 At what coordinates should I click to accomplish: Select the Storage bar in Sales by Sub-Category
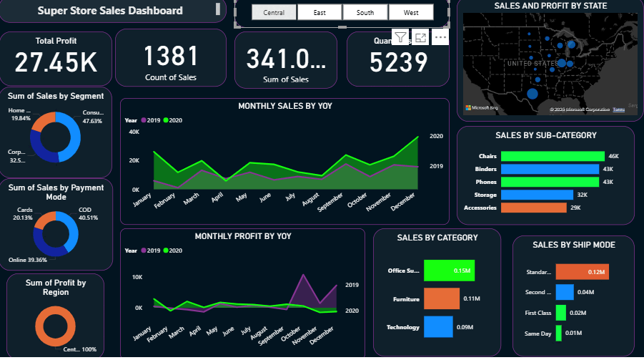coord(538,195)
